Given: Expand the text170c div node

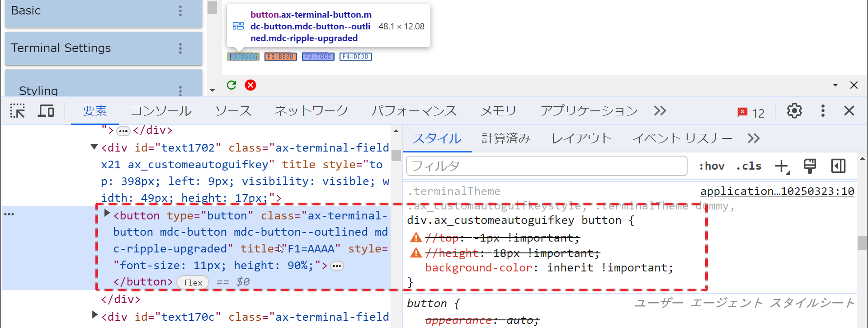Looking at the screenshot, I should click(x=94, y=315).
